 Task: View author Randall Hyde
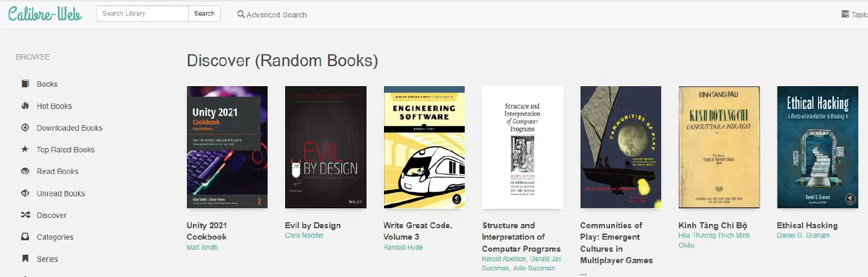click(x=403, y=247)
